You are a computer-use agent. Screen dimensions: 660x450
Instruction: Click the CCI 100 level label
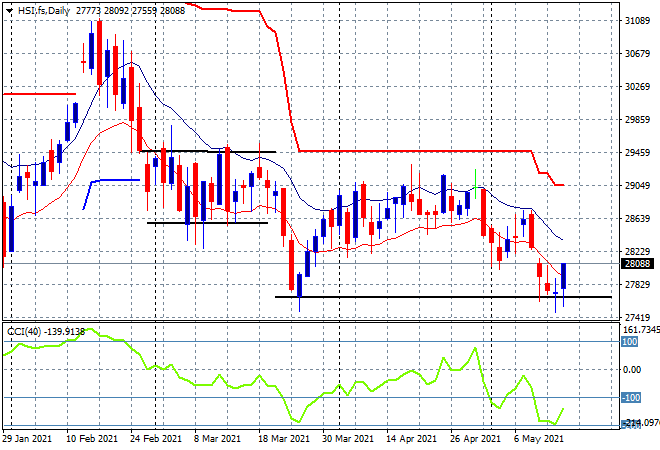pyautogui.click(x=630, y=341)
